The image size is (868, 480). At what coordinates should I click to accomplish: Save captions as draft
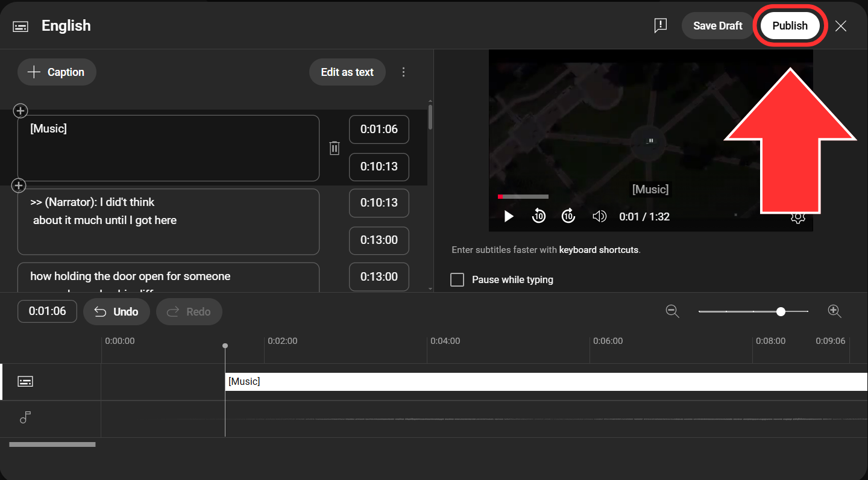click(717, 26)
